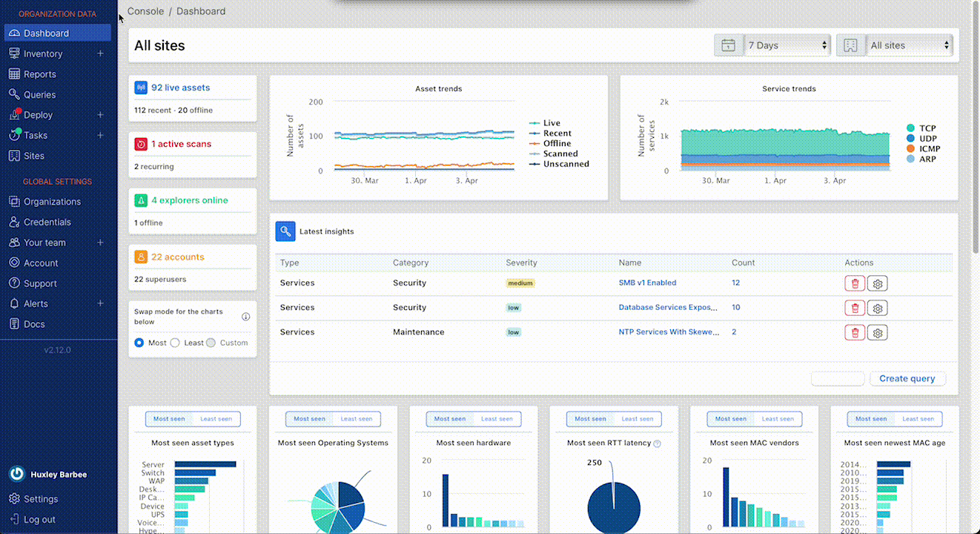Click the calendar icon beside 7 Days
This screenshot has height=534, width=980.
tap(728, 45)
